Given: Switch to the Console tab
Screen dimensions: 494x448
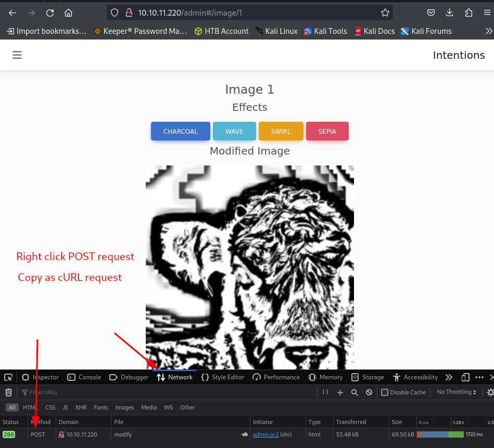Looking at the screenshot, I should pos(84,377).
